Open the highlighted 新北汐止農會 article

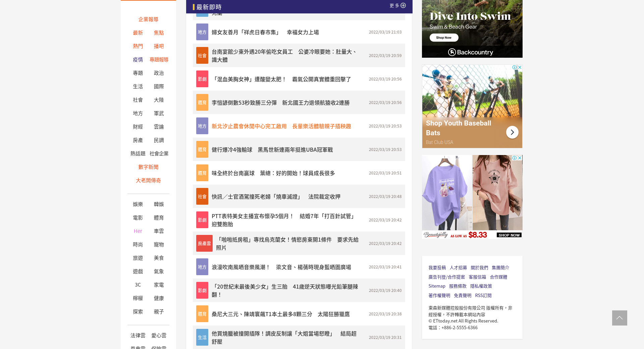point(281,126)
